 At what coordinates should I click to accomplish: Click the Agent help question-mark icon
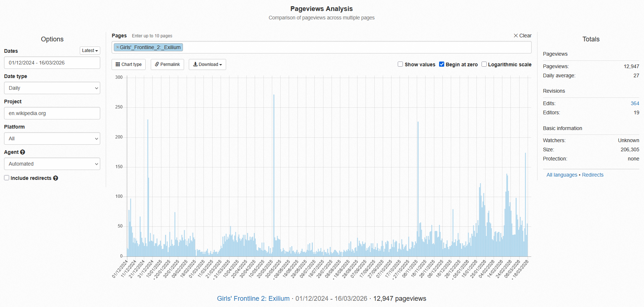click(23, 152)
